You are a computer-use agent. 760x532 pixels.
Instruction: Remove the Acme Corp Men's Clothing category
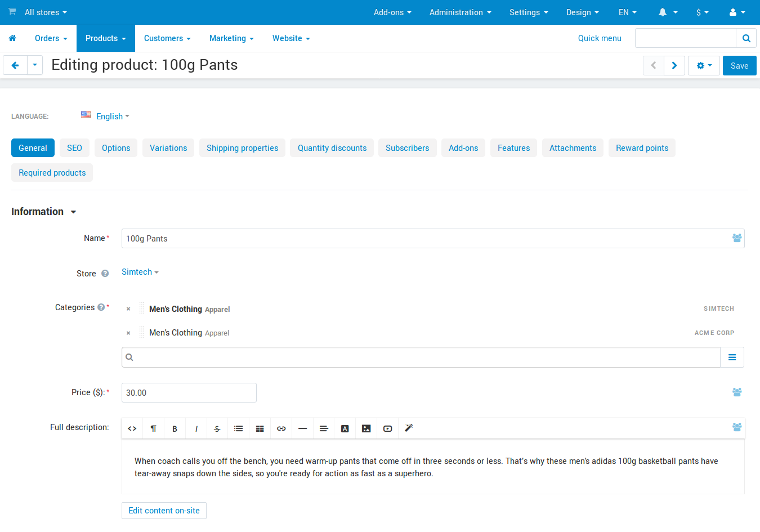tap(128, 333)
